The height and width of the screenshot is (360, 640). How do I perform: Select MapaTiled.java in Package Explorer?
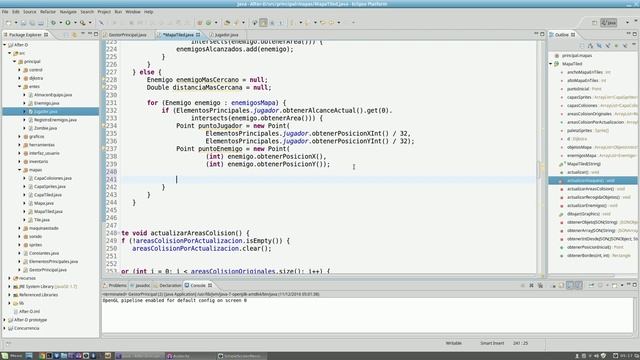pyautogui.click(x=48, y=211)
